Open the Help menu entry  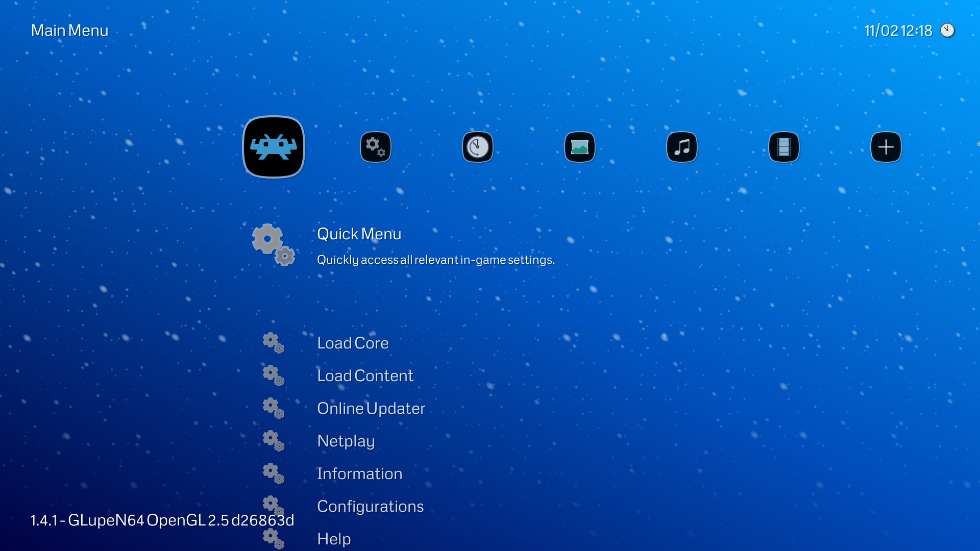point(334,539)
